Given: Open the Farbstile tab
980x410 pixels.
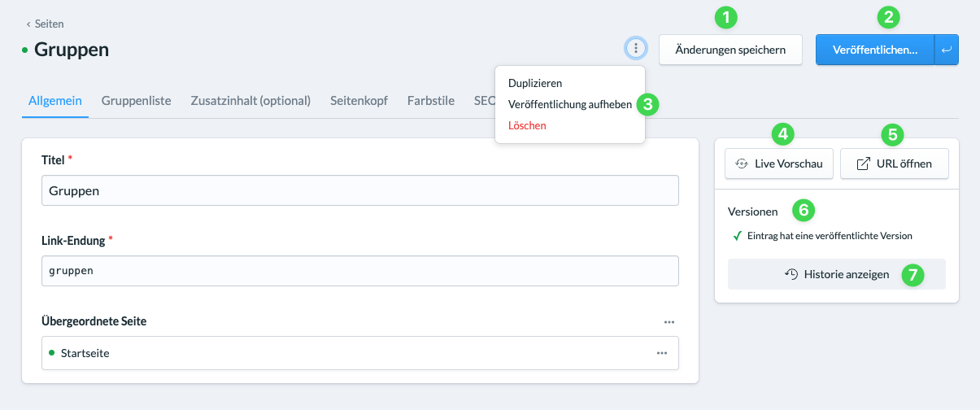Looking at the screenshot, I should (431, 101).
